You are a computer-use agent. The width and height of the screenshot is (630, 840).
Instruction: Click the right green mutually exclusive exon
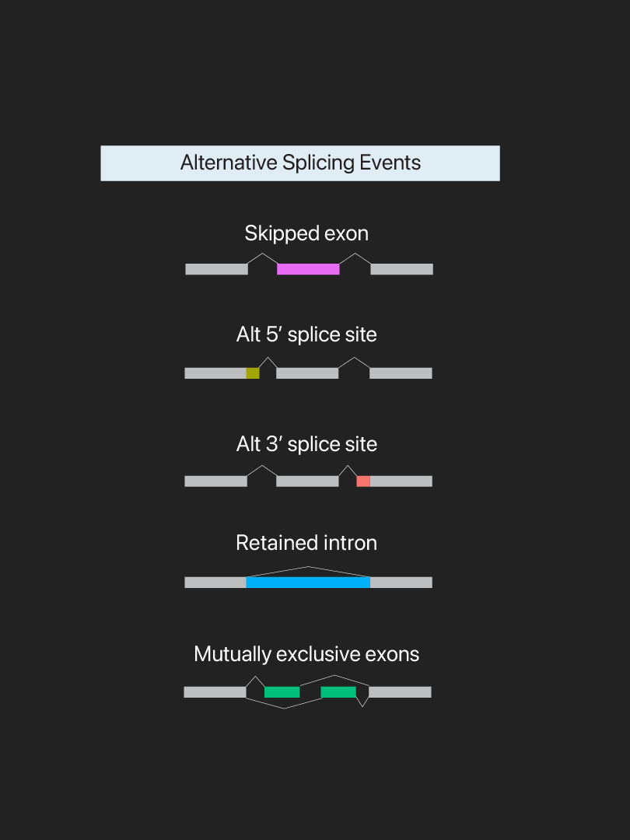[338, 692]
